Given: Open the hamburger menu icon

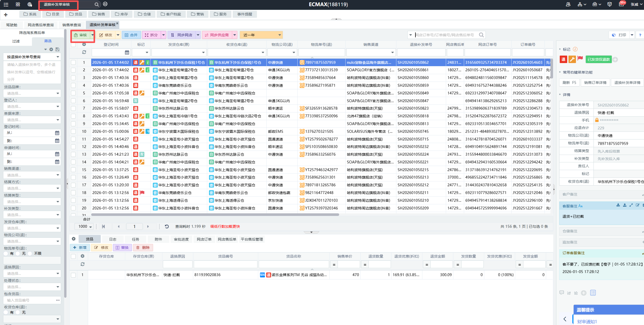Looking at the screenshot, I should (x=6, y=4).
